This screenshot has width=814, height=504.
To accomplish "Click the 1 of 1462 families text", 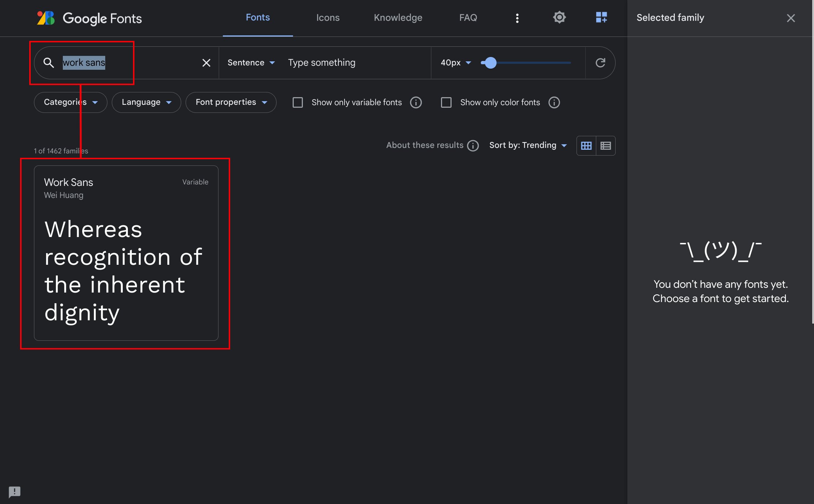I will pyautogui.click(x=61, y=151).
